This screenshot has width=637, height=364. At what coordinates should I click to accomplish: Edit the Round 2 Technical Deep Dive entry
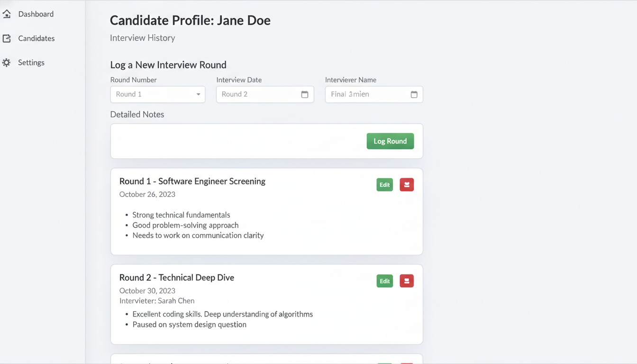384,281
